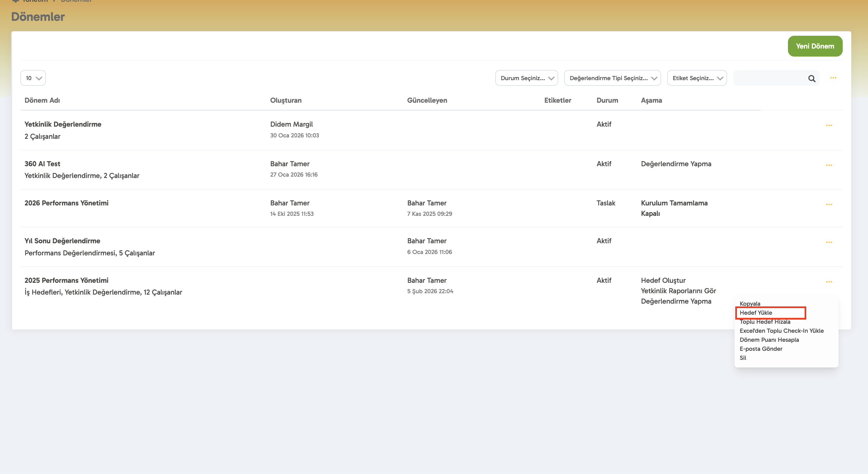Viewport: 868px width, 474px height.
Task: Open three-dot menu for 360 AI Test
Action: 829,165
